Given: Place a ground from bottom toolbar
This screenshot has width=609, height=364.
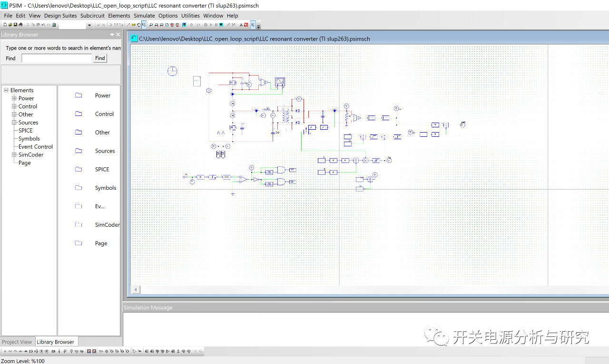Looking at the screenshot, I should [x=5, y=352].
